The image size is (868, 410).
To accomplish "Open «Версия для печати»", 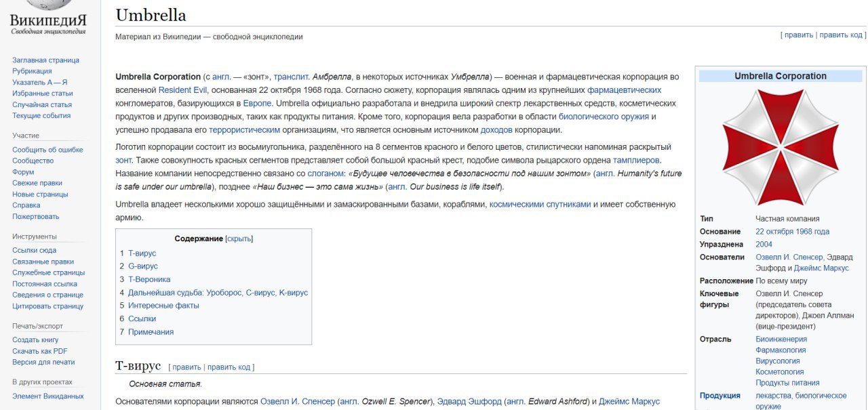I will coord(43,362).
